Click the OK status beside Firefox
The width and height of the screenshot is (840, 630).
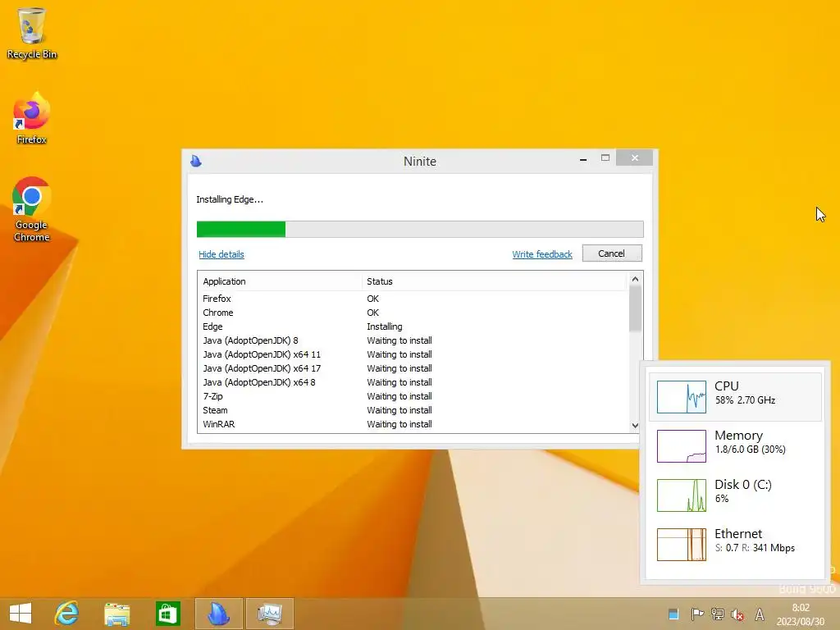tap(373, 299)
